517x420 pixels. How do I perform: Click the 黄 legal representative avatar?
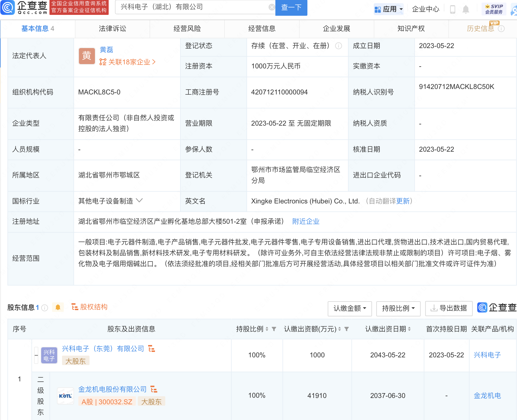tap(87, 56)
